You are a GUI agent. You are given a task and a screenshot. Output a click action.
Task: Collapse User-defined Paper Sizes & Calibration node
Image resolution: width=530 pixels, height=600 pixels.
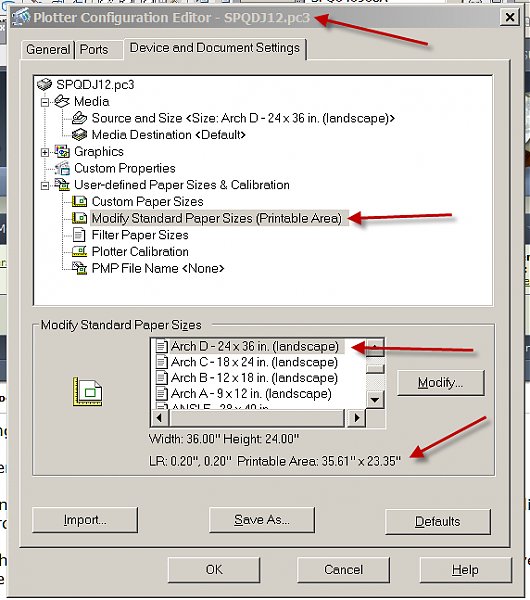[x=45, y=186]
